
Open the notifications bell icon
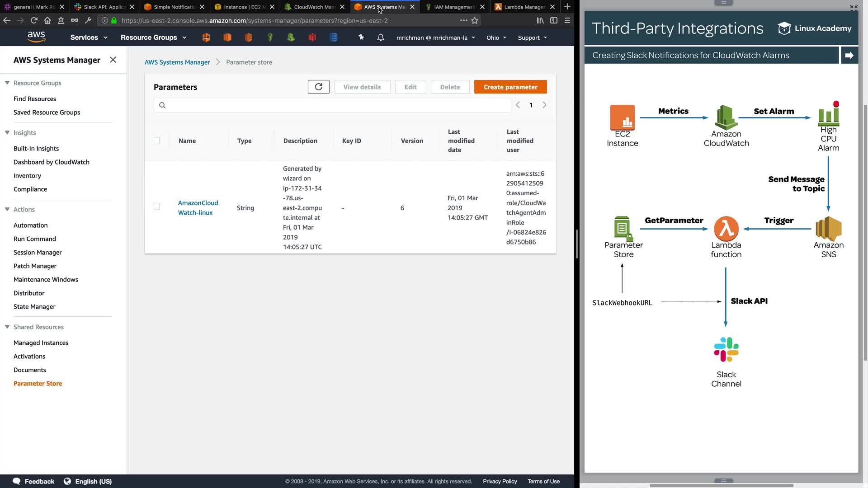tap(381, 38)
